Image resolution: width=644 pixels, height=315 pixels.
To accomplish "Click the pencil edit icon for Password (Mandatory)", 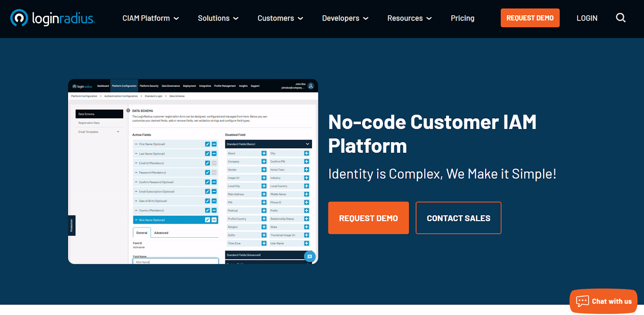I will 207,173.
